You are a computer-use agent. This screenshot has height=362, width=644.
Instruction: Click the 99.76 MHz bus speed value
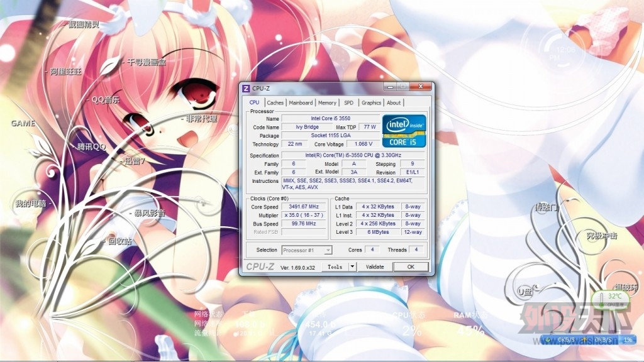click(x=304, y=224)
